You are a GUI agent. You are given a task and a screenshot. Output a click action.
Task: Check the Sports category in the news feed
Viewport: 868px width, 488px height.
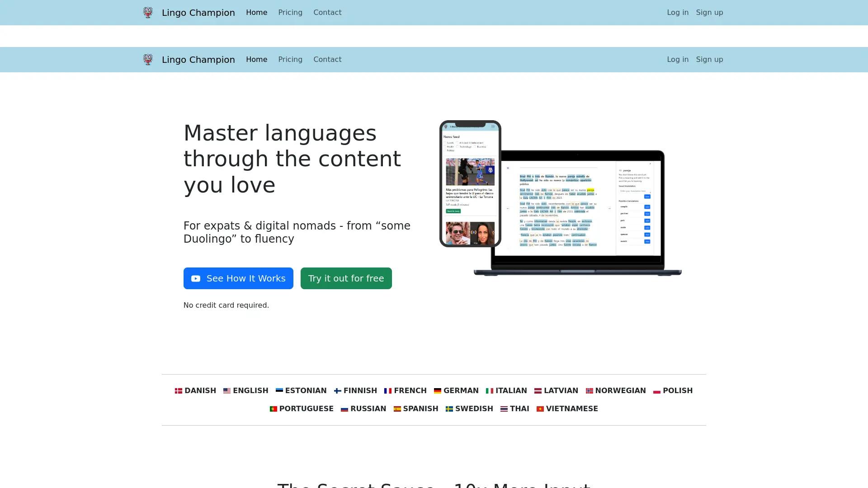pyautogui.click(x=444, y=142)
